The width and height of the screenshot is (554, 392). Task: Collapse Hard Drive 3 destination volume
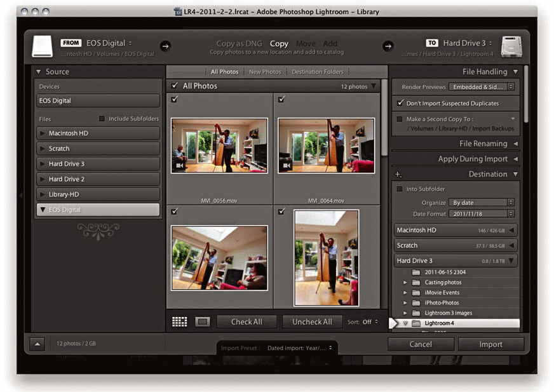511,261
